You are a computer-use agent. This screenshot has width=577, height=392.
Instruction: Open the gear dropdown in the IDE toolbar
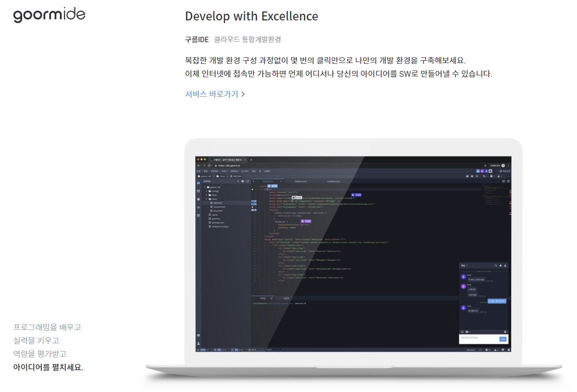pos(492,176)
